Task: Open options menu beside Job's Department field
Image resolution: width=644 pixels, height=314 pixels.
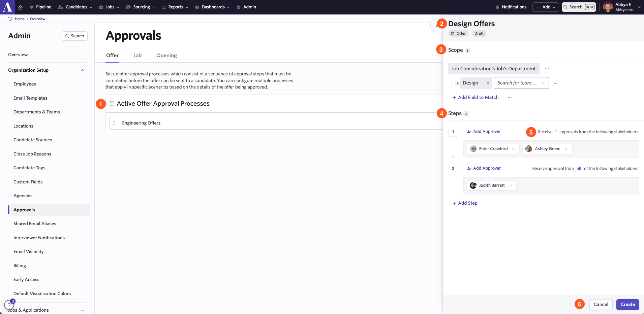Action: (x=547, y=69)
